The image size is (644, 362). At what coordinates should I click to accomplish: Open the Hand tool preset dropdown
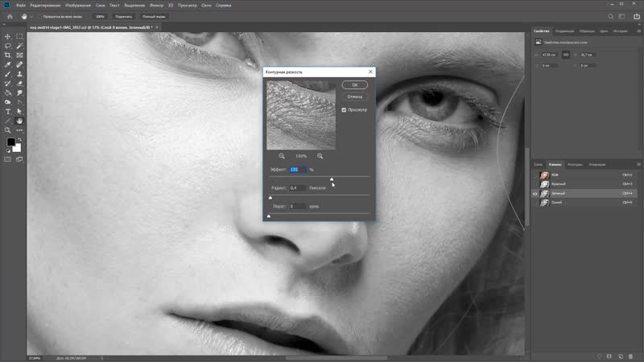coord(29,16)
